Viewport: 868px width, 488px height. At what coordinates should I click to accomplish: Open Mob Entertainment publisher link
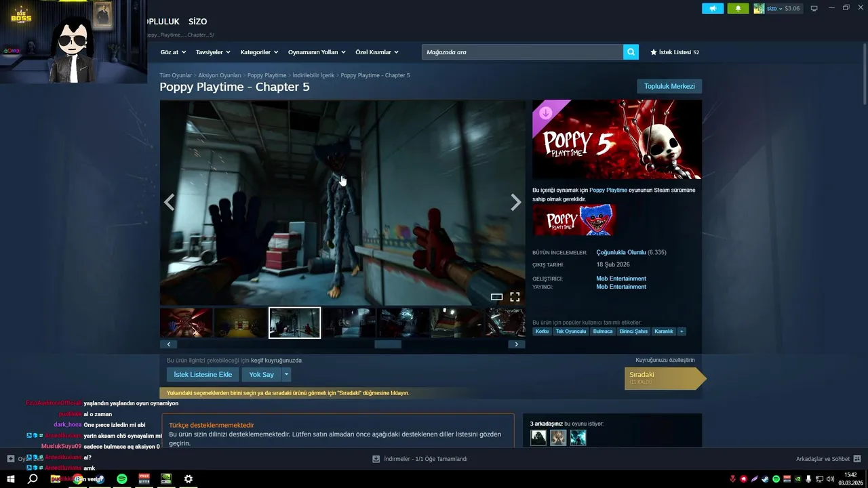[621, 287]
